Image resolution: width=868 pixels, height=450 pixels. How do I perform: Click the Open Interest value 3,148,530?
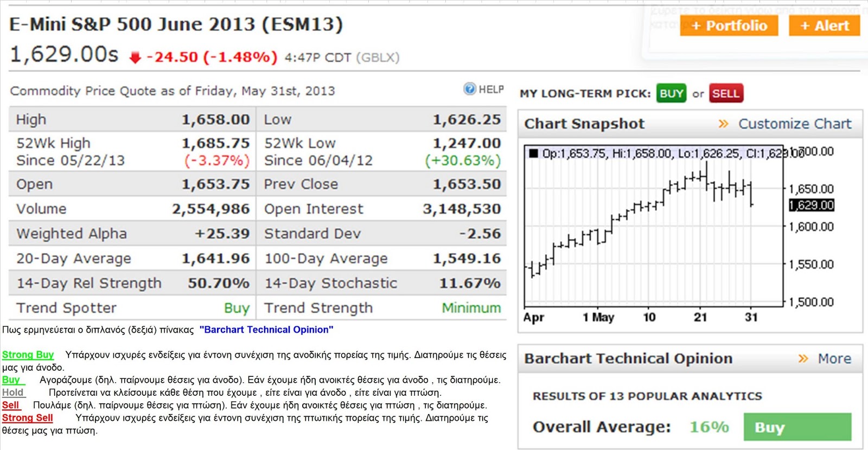point(462,209)
